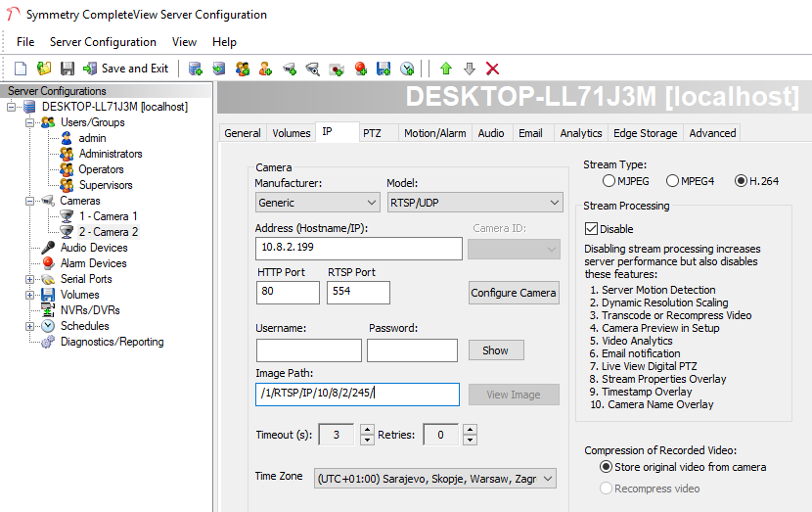Click the Configure Camera button
The width and height of the screenshot is (812, 512).
(x=514, y=293)
